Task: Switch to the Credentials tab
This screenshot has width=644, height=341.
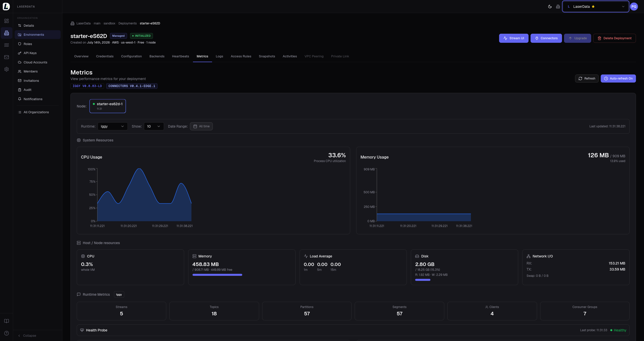Action: tap(105, 56)
